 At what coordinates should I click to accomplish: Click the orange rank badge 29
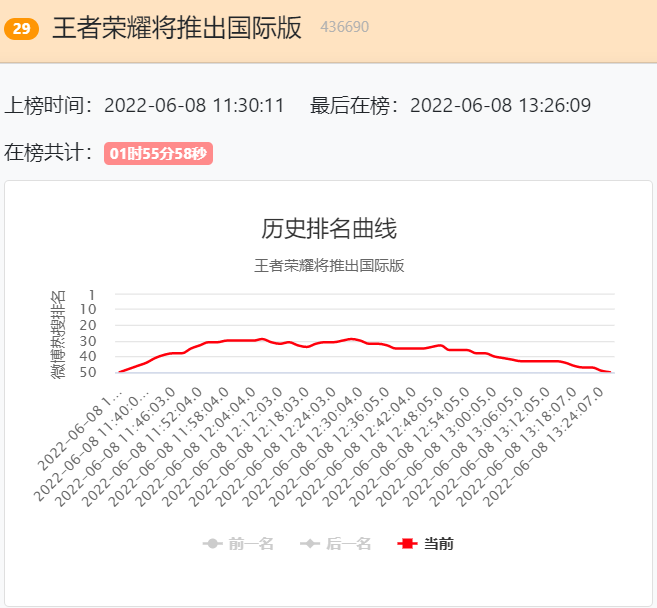pos(21,28)
